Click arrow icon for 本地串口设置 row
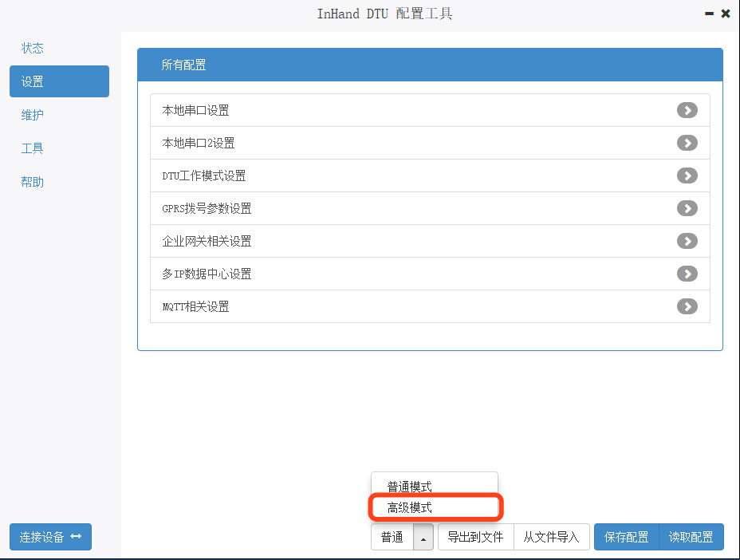 (687, 110)
